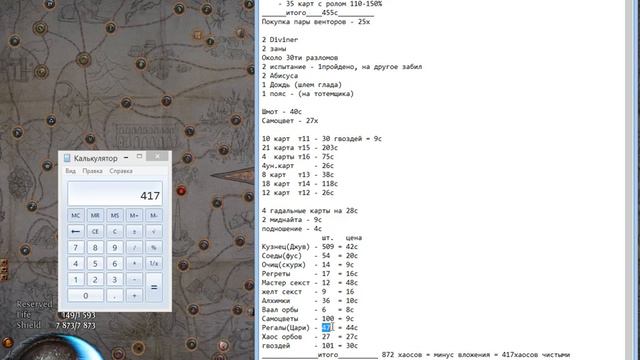This screenshot has height=360, width=640.
Task: Click the minus key in Calculator
Action: pos(134,280)
